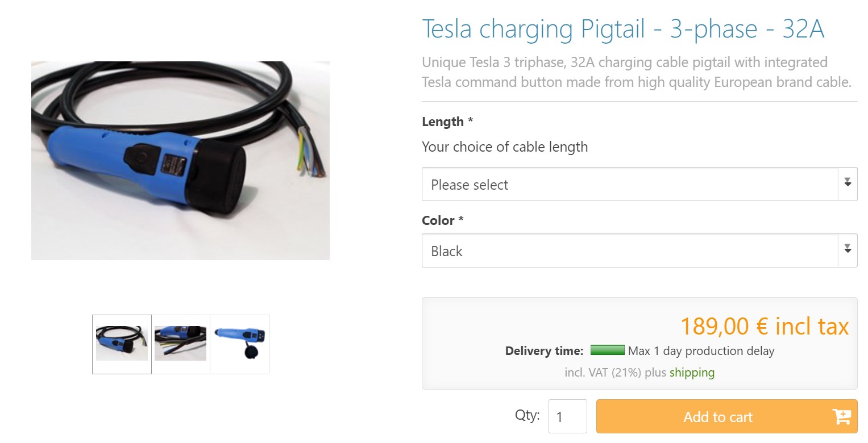The width and height of the screenshot is (868, 443).
Task: Click the 'Delivery time:' label
Action: [x=544, y=351]
